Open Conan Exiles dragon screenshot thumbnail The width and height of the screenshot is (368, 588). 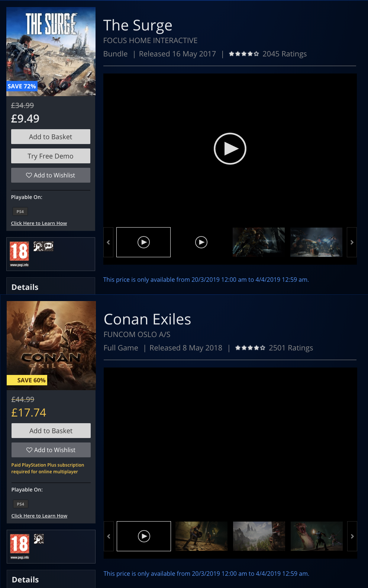coord(317,536)
